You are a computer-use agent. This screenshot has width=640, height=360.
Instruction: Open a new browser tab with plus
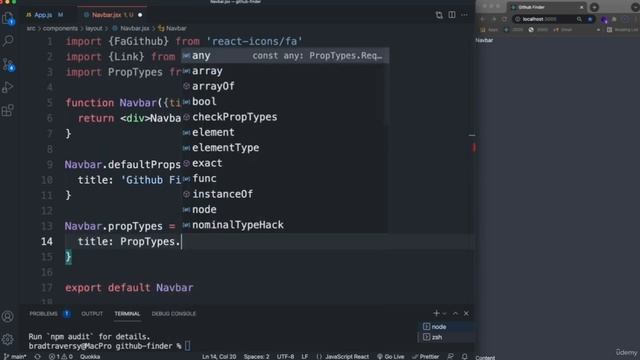coord(594,7)
